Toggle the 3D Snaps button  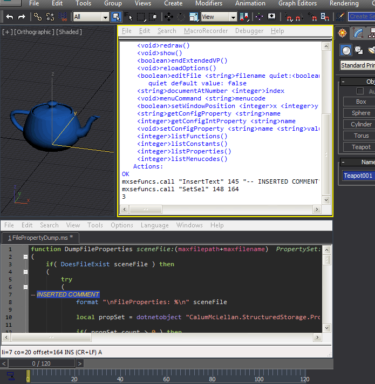click(289, 17)
